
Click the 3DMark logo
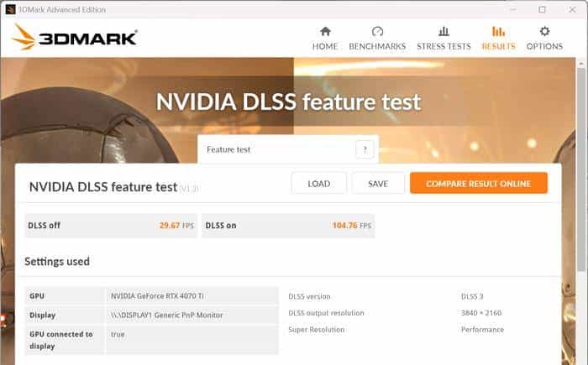click(x=74, y=37)
